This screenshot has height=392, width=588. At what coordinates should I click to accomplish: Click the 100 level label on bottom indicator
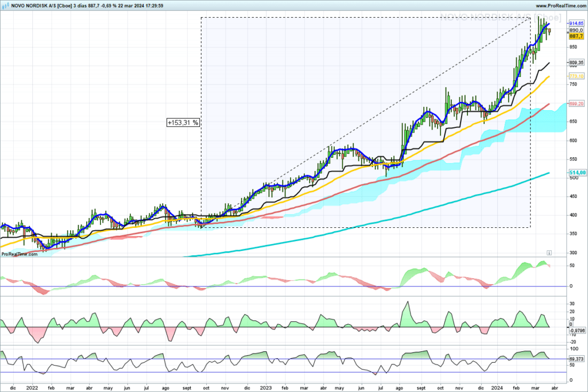coord(574,348)
